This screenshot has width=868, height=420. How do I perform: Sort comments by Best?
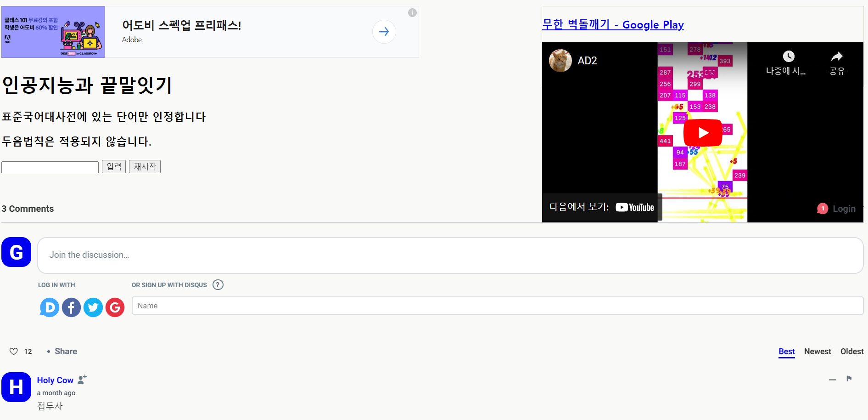coord(786,352)
